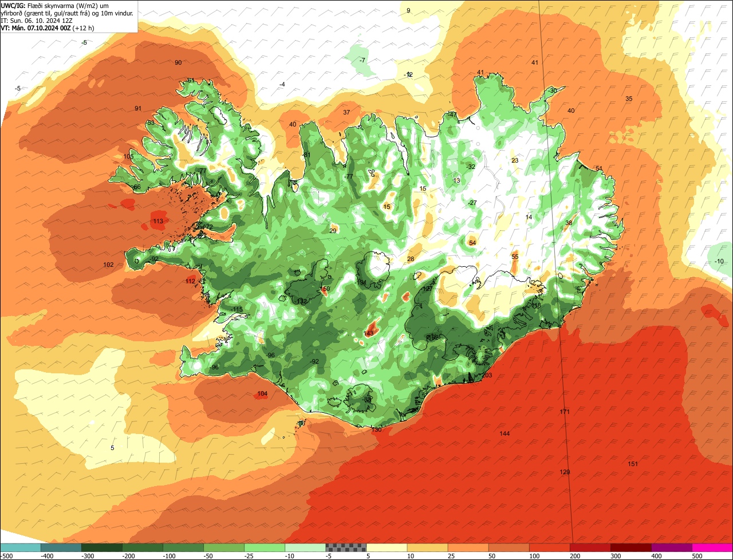Select the pale yellow 5 to 10 swatch
This screenshot has height=560, width=733.
coord(387,547)
